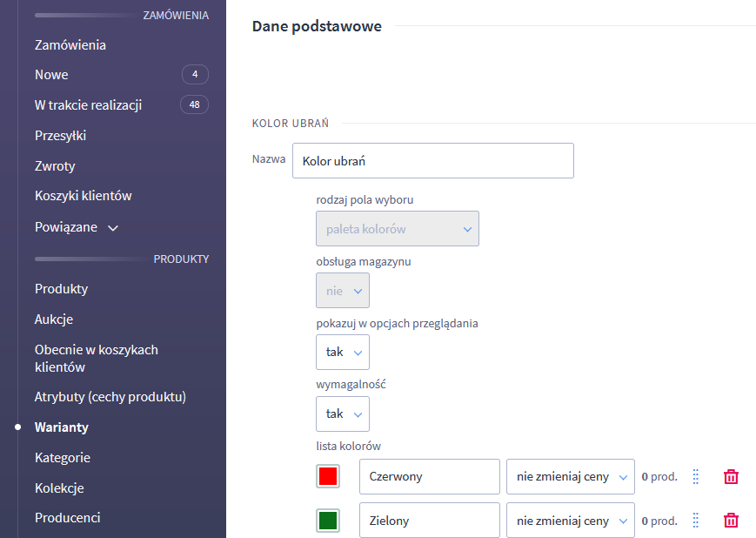Open the 'wymagalność' dropdown
756x538 pixels.
pos(343,414)
